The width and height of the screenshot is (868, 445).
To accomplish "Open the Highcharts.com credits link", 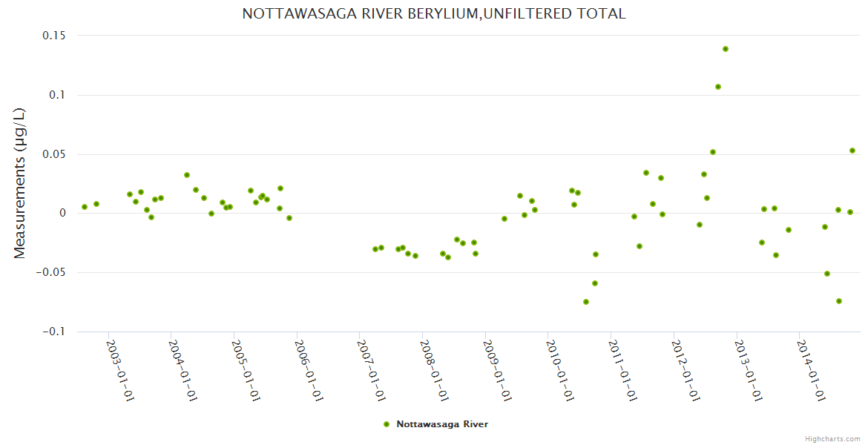I will tap(832, 438).
